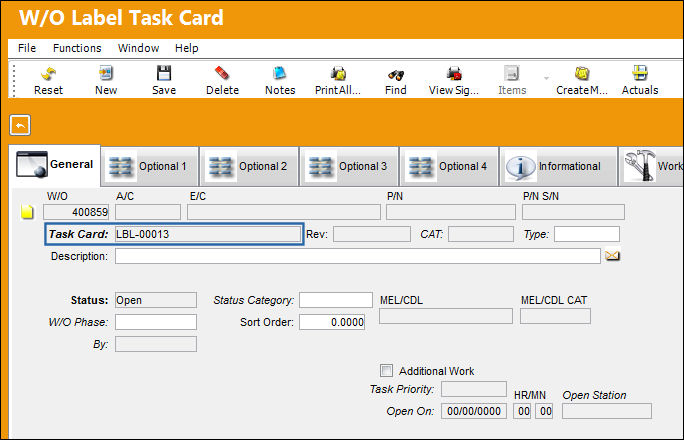Screen dimensions: 684x440
Task: Click the yellow note icon beside W/O
Action: pos(27,212)
